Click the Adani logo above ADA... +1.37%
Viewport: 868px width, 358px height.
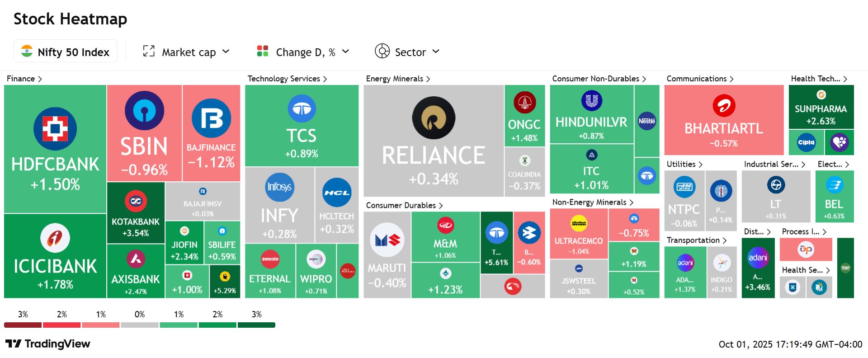[685, 263]
